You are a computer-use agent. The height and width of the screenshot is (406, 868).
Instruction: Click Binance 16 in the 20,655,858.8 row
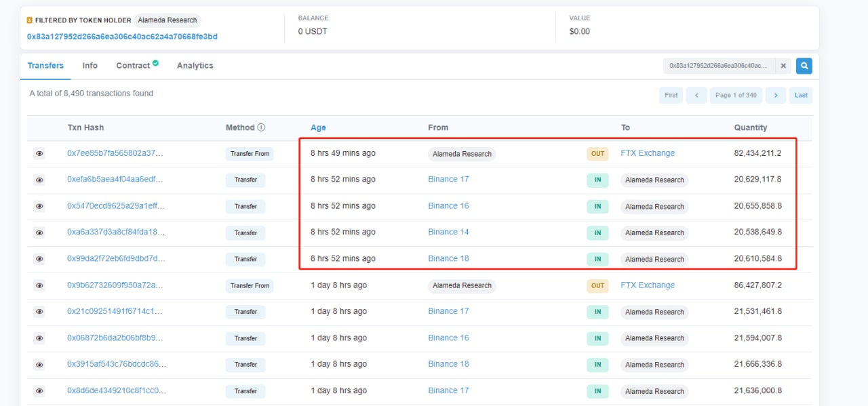click(448, 206)
